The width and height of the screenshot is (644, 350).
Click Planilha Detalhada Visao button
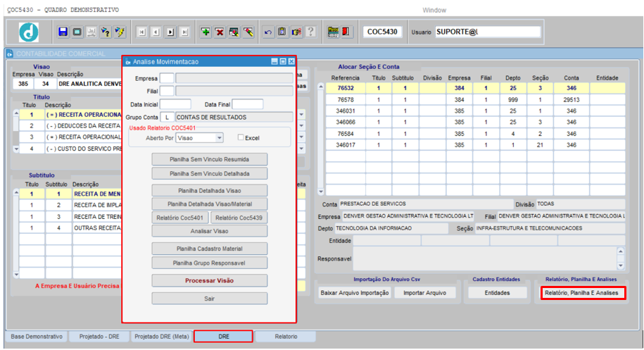(210, 191)
